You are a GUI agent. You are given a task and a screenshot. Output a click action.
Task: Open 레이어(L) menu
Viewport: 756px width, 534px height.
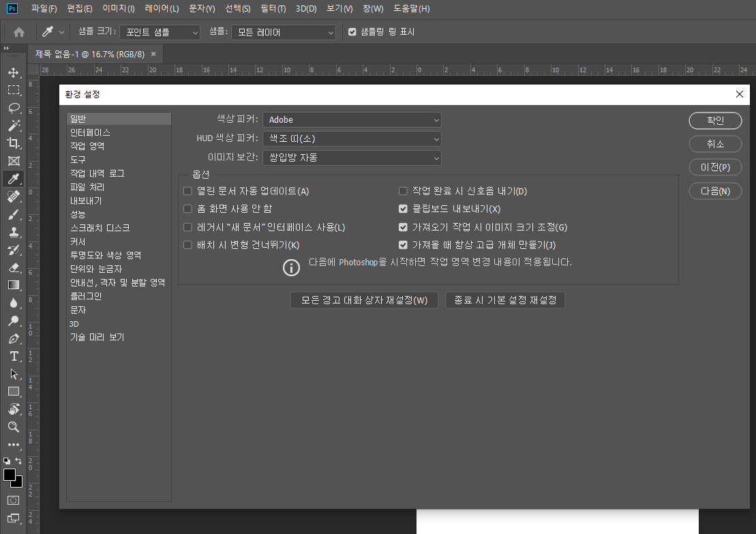[162, 9]
